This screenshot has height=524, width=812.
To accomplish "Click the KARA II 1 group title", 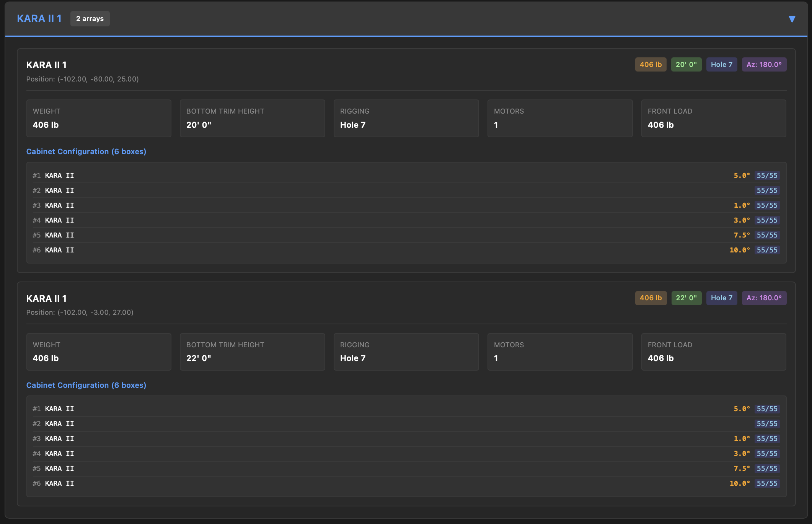I will [39, 19].
